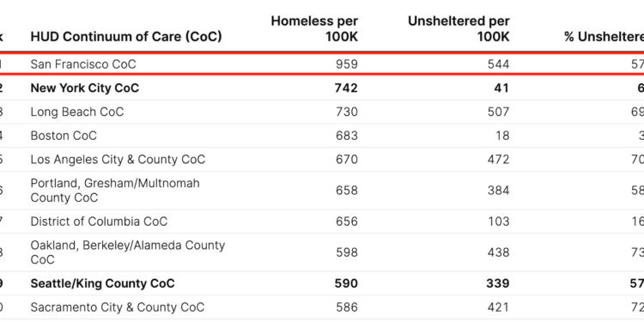The image size is (644, 322).
Task: Click Long Beach unsheltered value 507
Action: point(498,112)
